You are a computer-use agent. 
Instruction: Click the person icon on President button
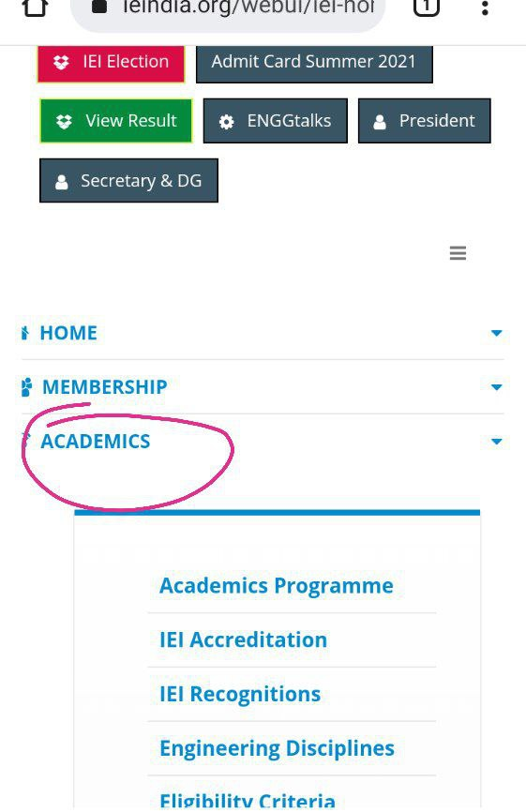pyautogui.click(x=380, y=122)
